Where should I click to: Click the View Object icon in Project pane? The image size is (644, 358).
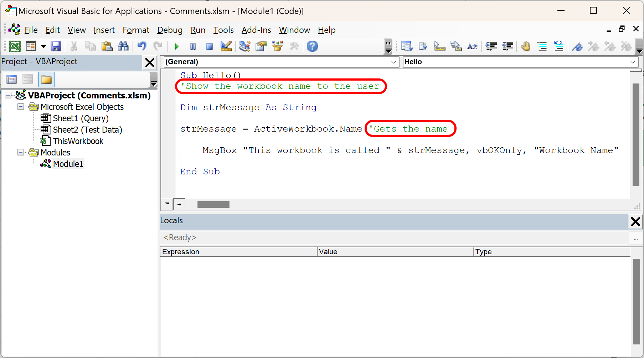pyautogui.click(x=28, y=80)
